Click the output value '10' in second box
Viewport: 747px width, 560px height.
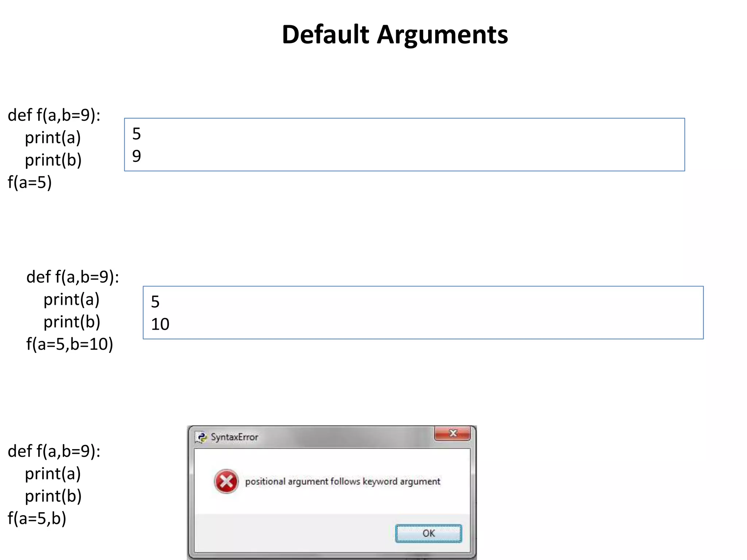160,324
